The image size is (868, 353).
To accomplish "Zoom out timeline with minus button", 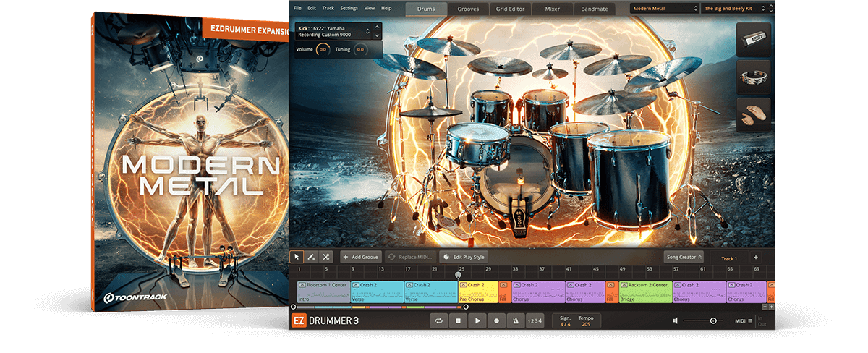I will coord(765,307).
